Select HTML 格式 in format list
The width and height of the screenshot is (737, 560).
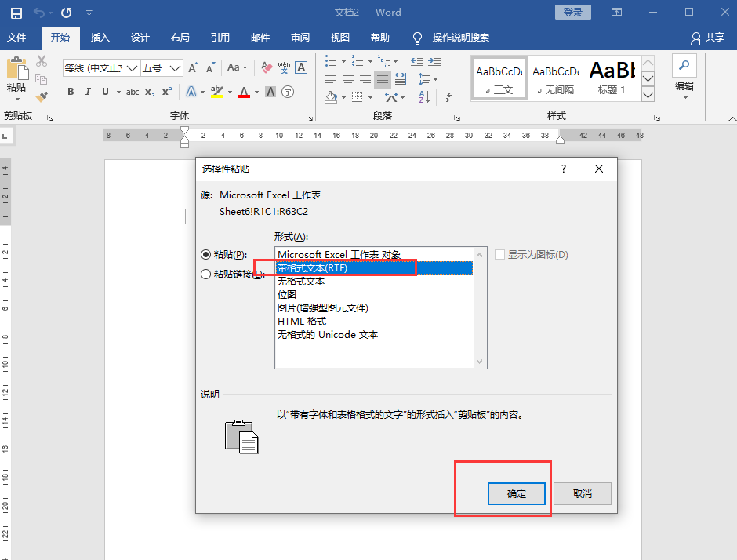click(x=375, y=321)
